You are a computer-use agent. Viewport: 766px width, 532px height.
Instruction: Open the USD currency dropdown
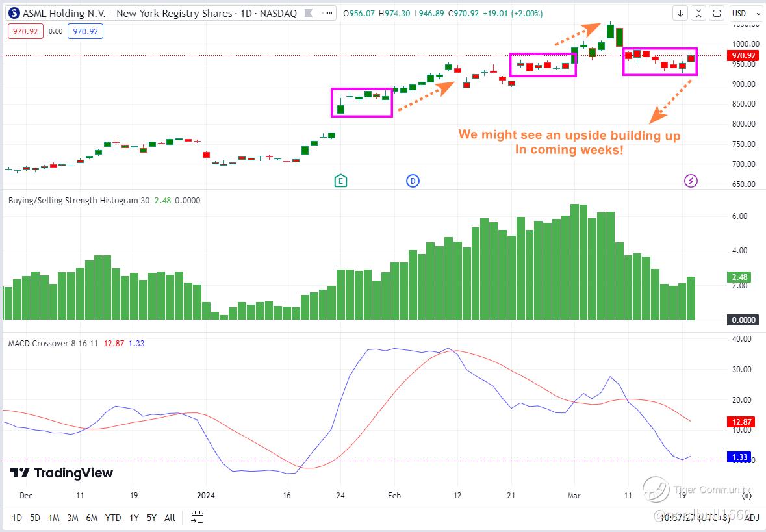[747, 13]
